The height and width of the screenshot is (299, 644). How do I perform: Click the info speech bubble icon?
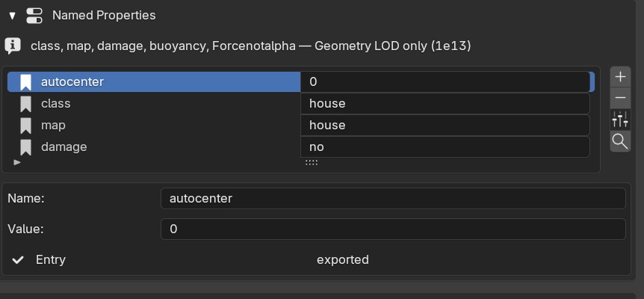13,46
